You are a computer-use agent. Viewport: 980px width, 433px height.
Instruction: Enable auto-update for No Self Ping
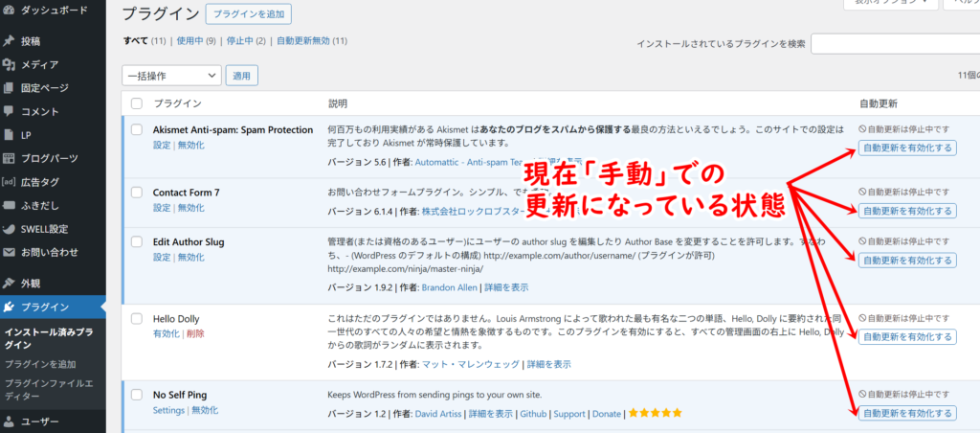[907, 413]
